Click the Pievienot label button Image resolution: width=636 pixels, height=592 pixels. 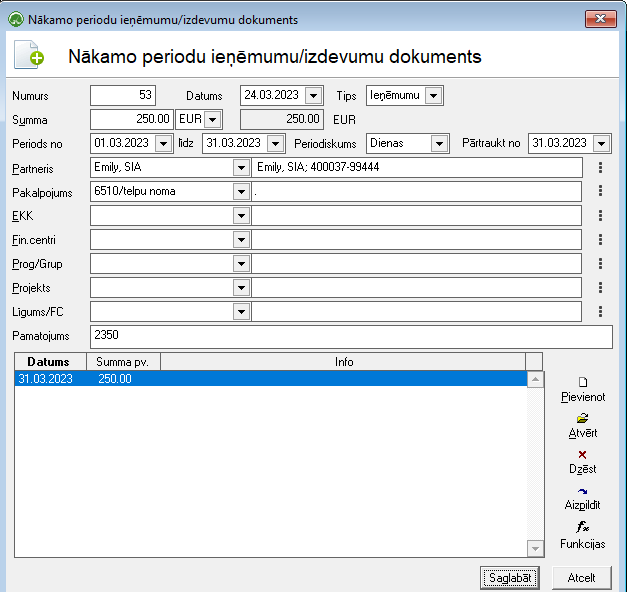583,397
